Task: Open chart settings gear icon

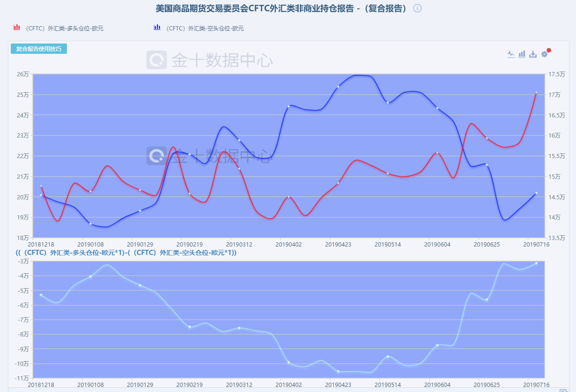Action: point(544,54)
